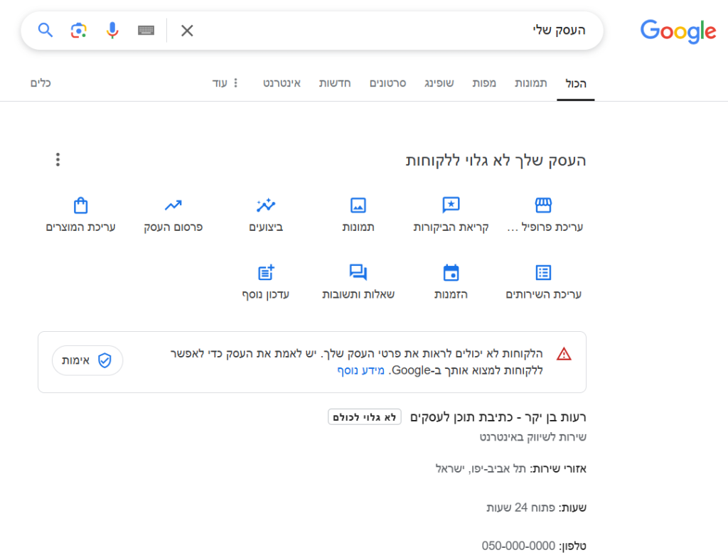Switch to the שופינג (Shopping) tab

(439, 83)
